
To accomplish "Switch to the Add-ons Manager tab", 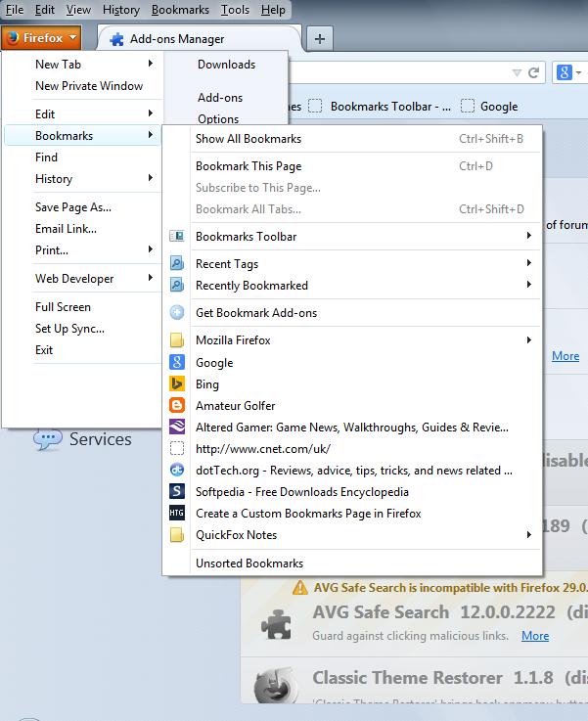I will pyautogui.click(x=201, y=39).
